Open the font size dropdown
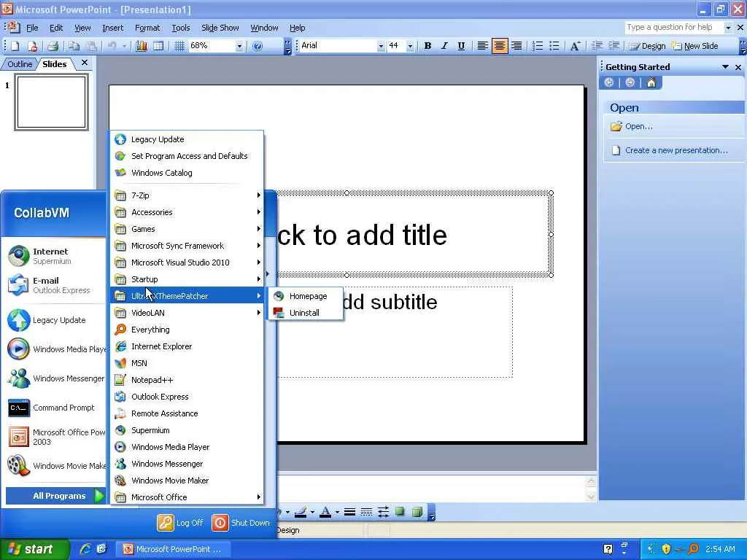Image resolution: width=747 pixels, height=560 pixels. (410, 46)
